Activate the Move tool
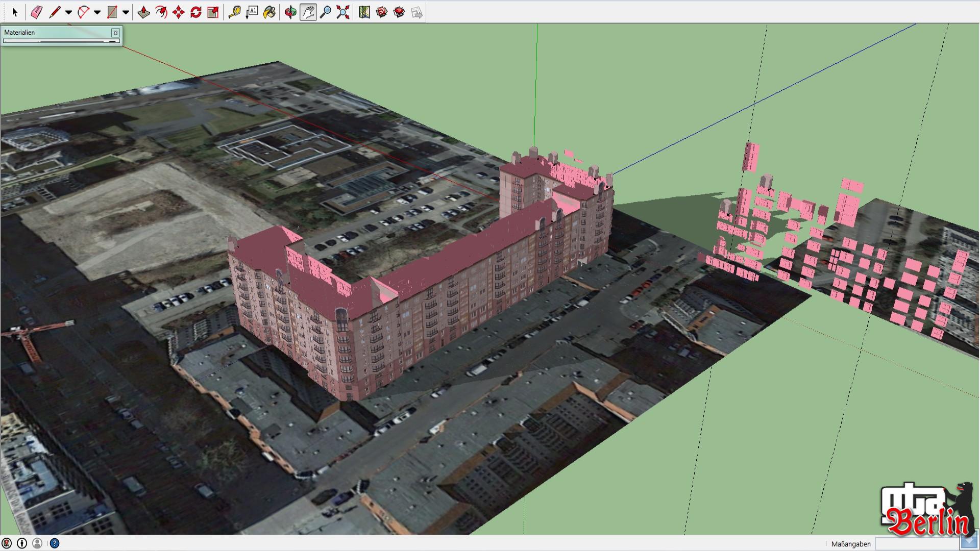Screen dimensions: 980x551 [x=178, y=12]
